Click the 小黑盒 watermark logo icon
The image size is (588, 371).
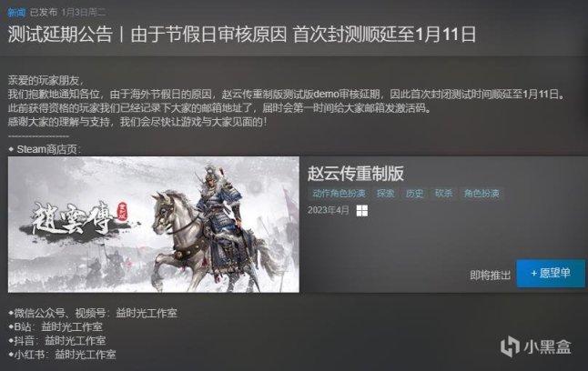(x=510, y=346)
